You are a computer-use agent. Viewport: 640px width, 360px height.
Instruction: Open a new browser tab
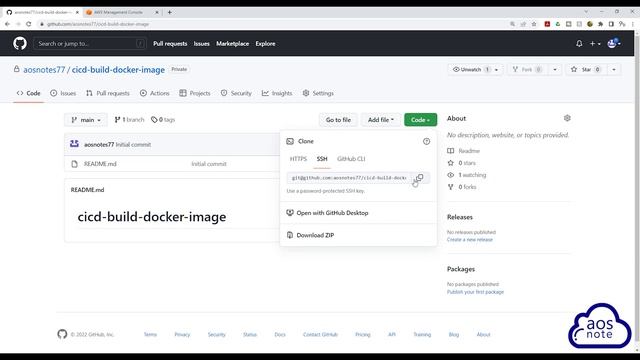(x=169, y=12)
